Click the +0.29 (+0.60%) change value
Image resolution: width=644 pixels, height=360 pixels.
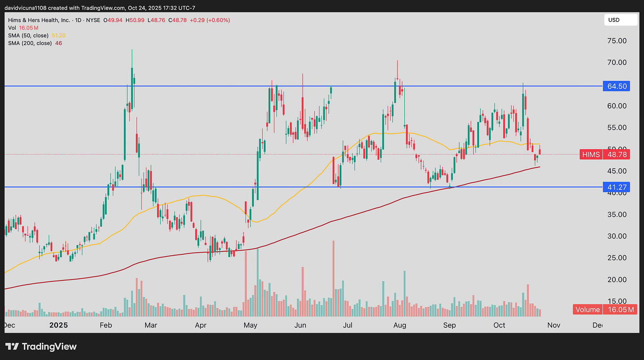(210, 20)
